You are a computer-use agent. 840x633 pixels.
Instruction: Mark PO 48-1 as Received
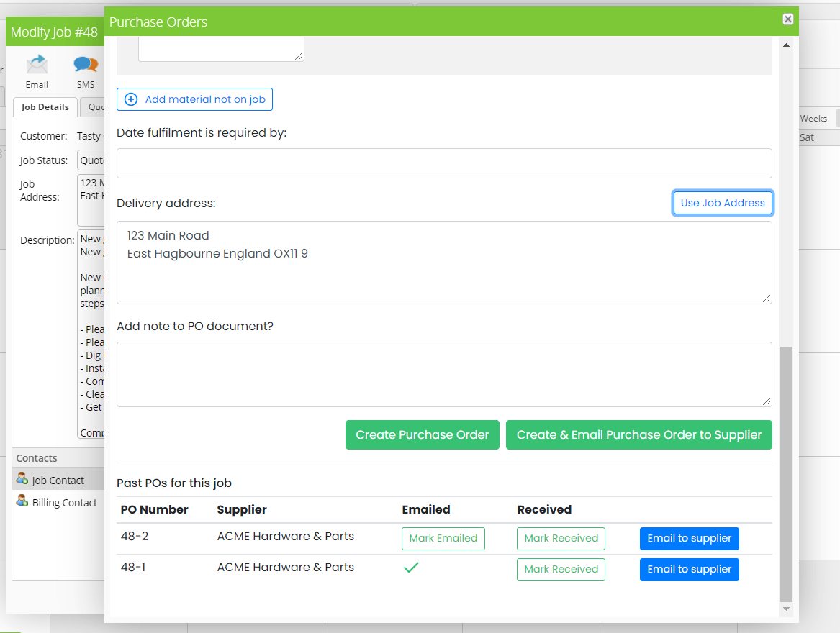coord(561,569)
